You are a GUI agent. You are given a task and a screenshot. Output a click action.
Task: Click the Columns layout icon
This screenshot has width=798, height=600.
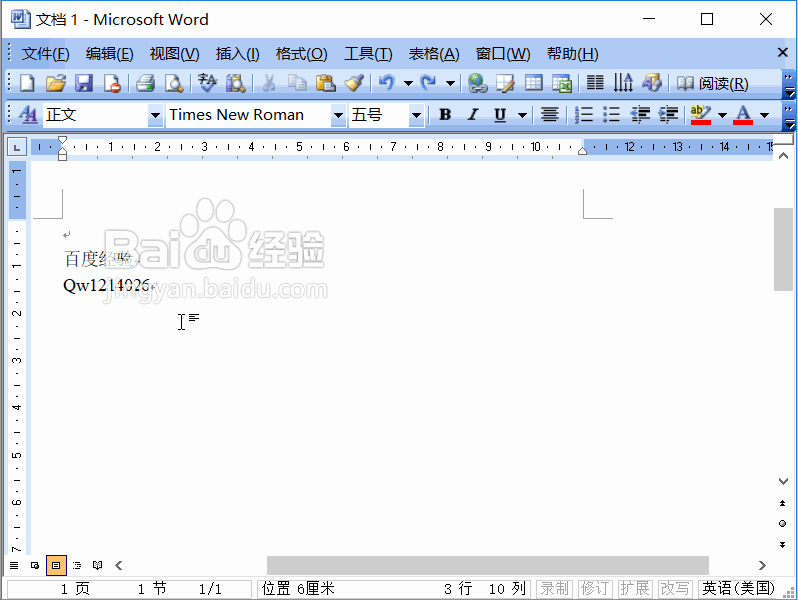click(595, 83)
